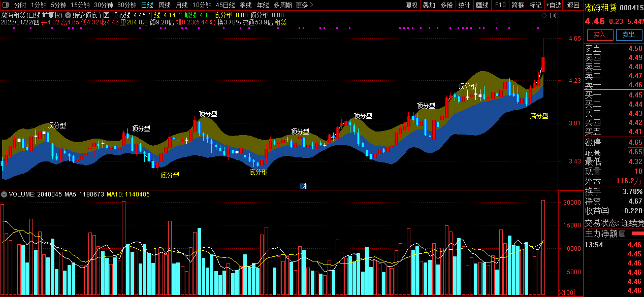Select the 10分钟 period tab
The width and height of the screenshot is (644, 297).
202,5
